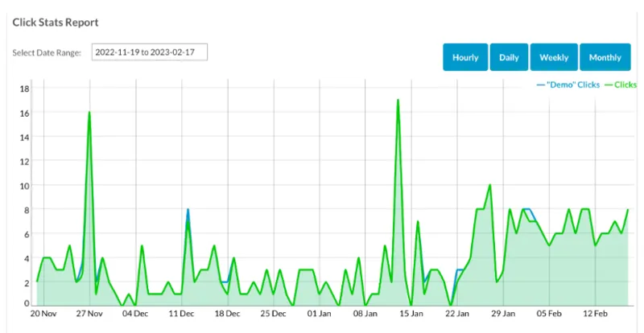Image resolution: width=644 pixels, height=333 pixels.
Task: Click the 01 Jan x-axis label
Action: [x=320, y=314]
